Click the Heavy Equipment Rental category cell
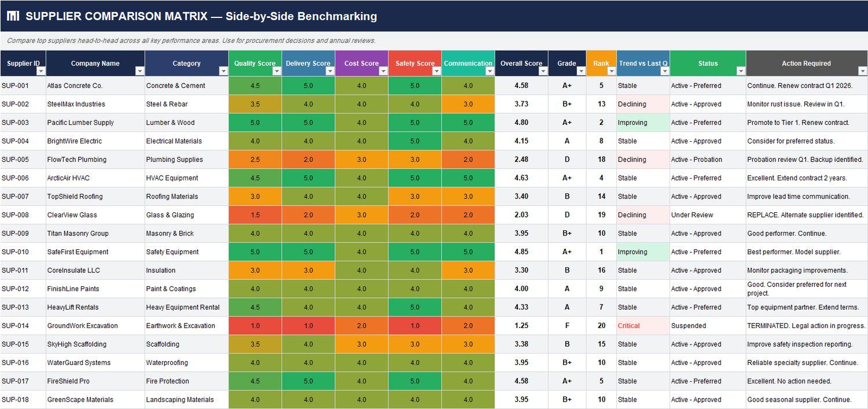 pos(186,307)
